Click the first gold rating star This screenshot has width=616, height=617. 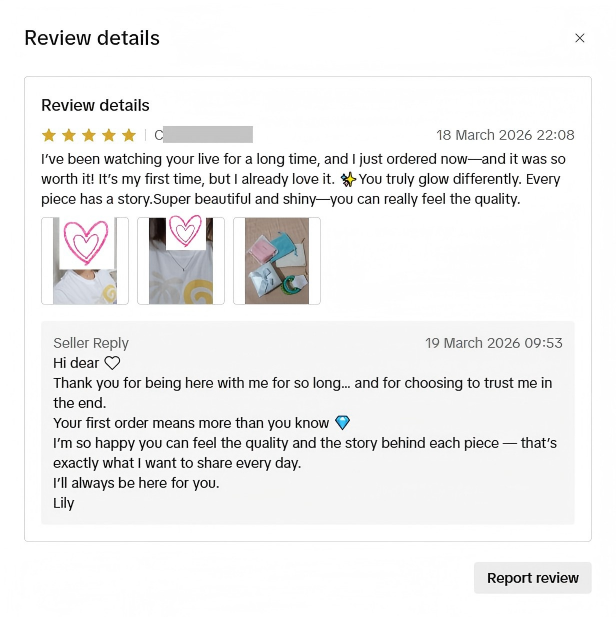[49, 135]
